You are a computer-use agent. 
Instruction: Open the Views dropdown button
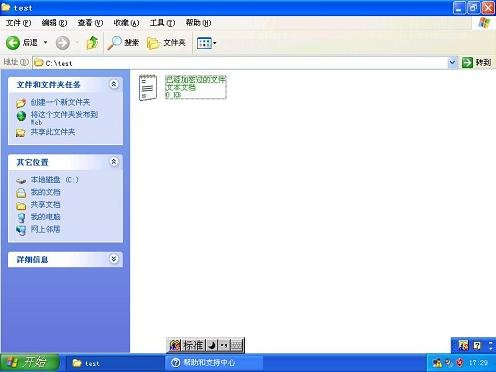(206, 43)
